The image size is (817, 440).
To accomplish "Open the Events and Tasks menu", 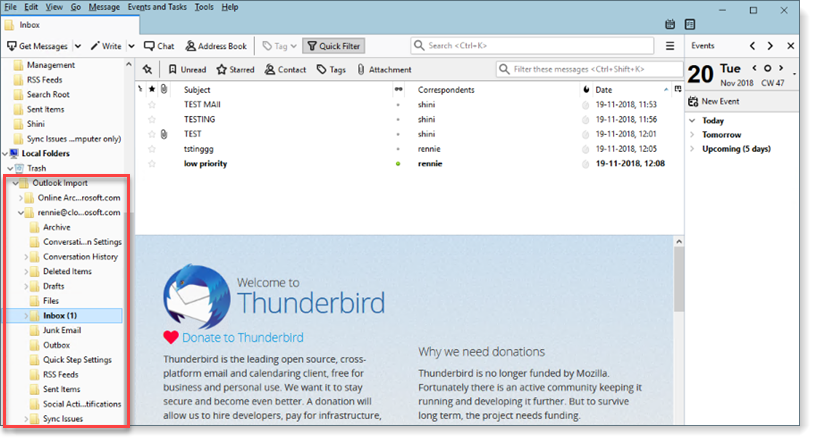I will (157, 7).
